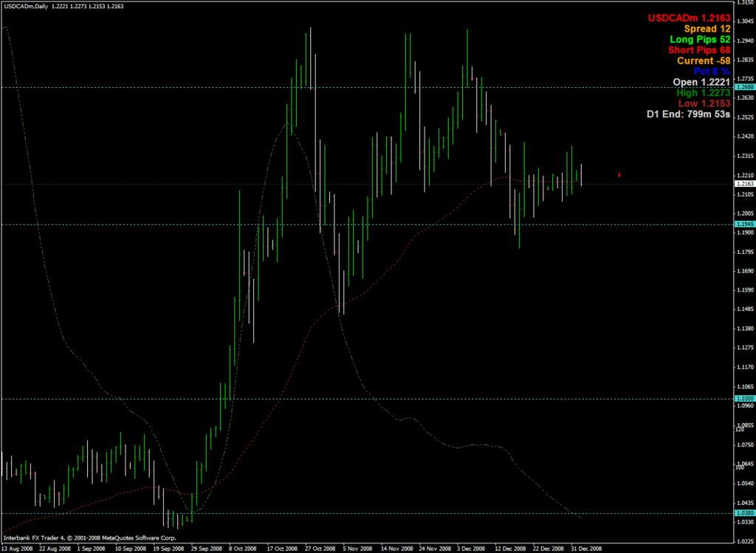
Task: Select the 1.2525 price axis label
Action: point(745,117)
